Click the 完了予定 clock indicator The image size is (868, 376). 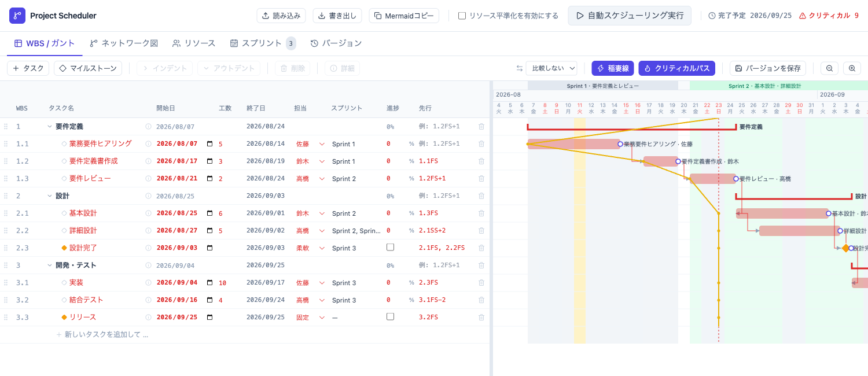tap(750, 16)
